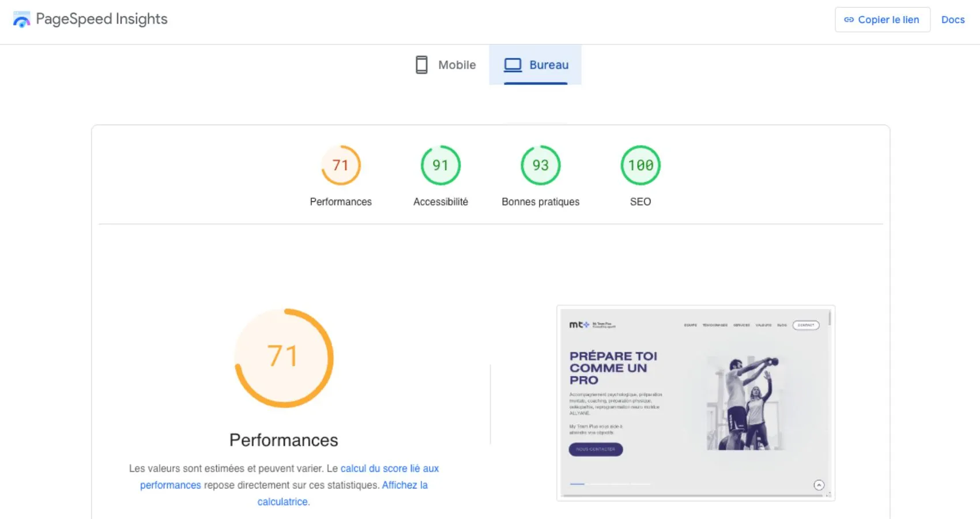Click the Accessibilité label under its gauge
This screenshot has width=980, height=519.
440,202
